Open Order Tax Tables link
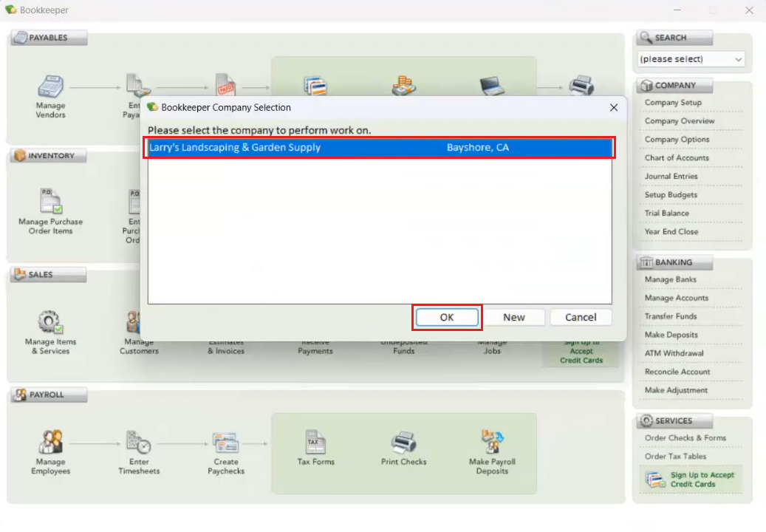The width and height of the screenshot is (766, 532). [675, 457]
